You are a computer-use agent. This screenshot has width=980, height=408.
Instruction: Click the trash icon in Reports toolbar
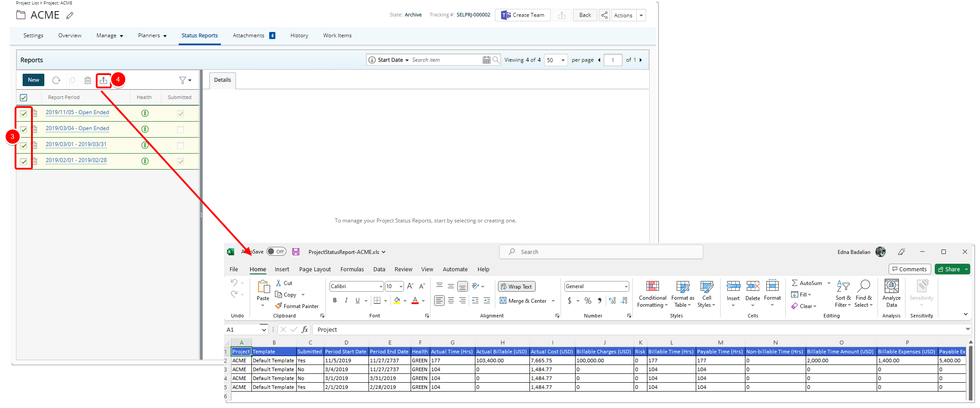(x=88, y=80)
